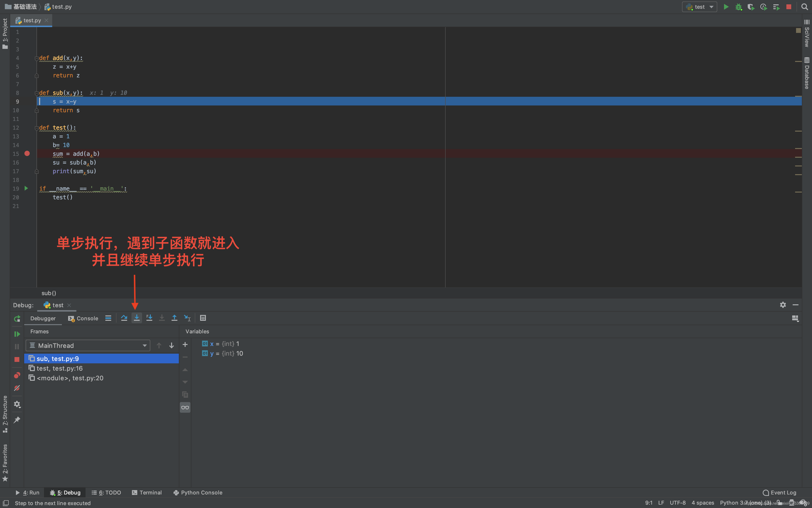The height and width of the screenshot is (508, 812).
Task: Click the 基础语法 folder breadcrumb
Action: pyautogui.click(x=21, y=7)
